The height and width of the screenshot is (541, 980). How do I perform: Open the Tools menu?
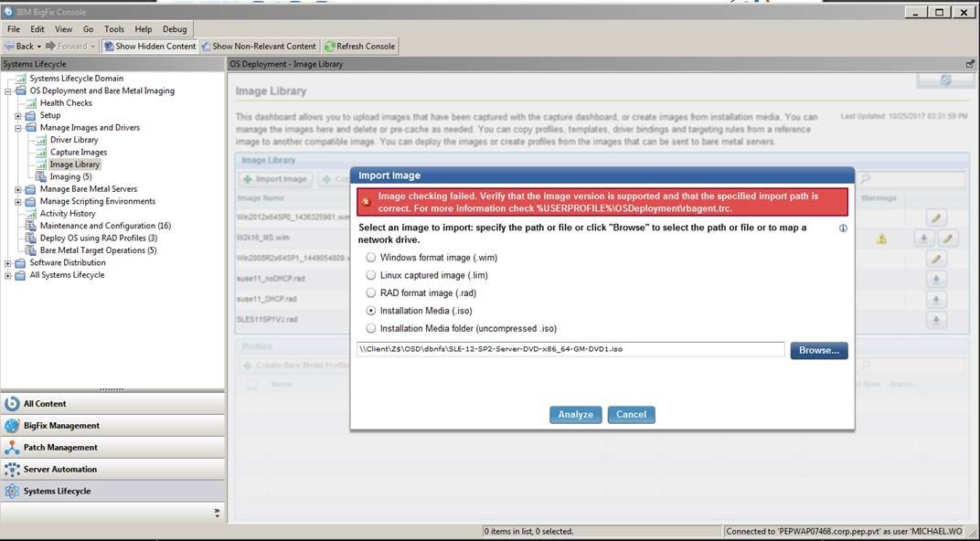(113, 29)
